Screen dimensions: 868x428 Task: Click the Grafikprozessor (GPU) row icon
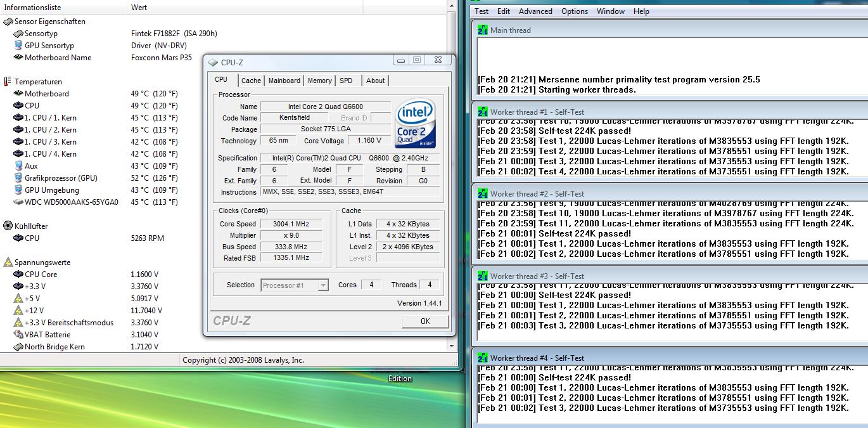[x=18, y=178]
